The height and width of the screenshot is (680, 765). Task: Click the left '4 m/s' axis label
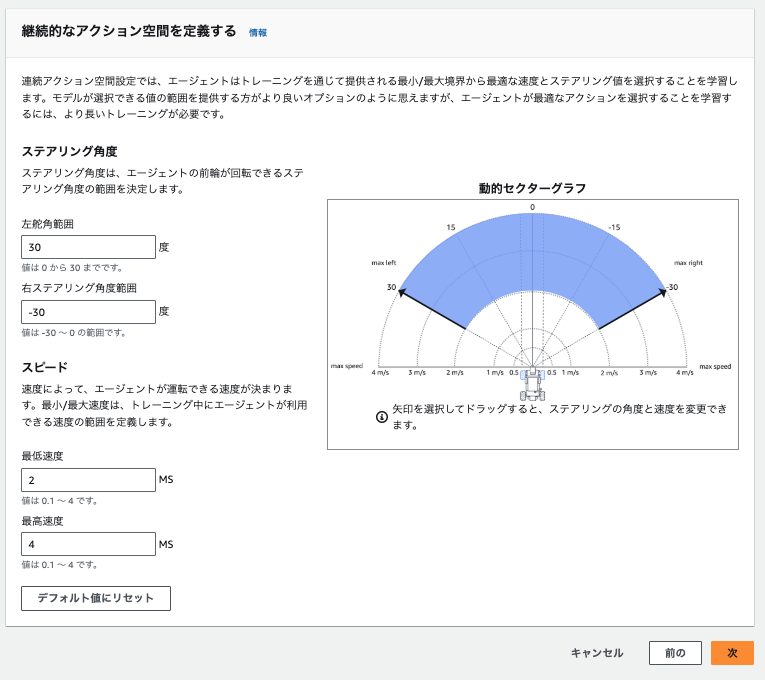[380, 373]
